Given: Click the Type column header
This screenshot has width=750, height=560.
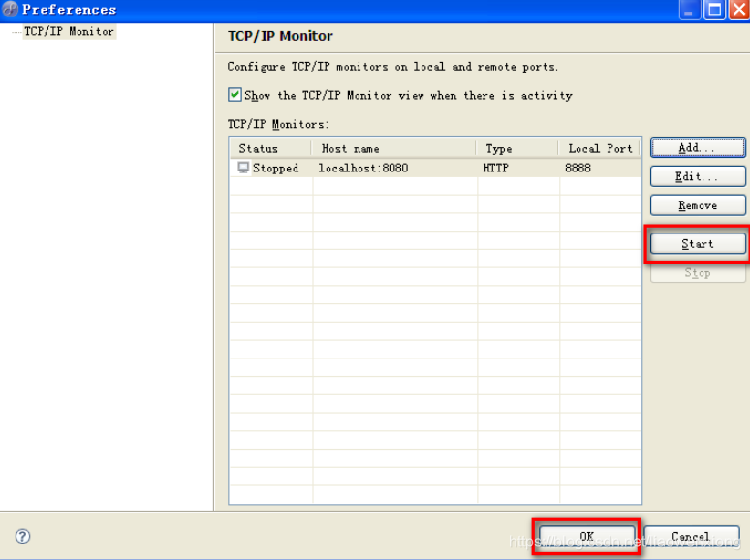Looking at the screenshot, I should [517, 149].
